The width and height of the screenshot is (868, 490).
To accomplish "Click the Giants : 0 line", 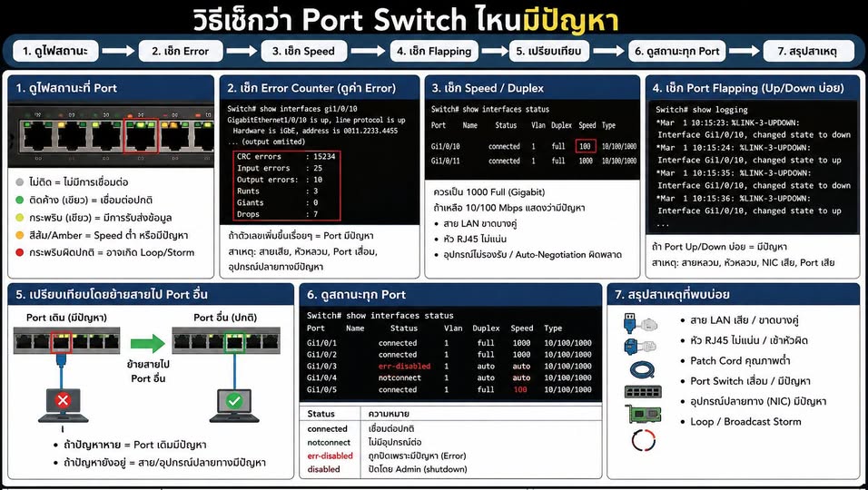I will click(277, 202).
